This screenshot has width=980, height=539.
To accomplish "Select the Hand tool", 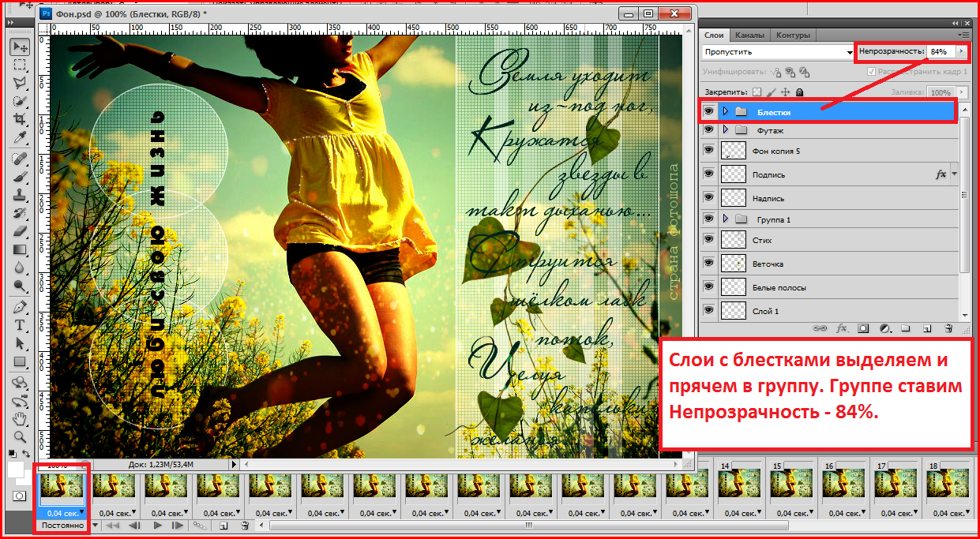I will [21, 418].
